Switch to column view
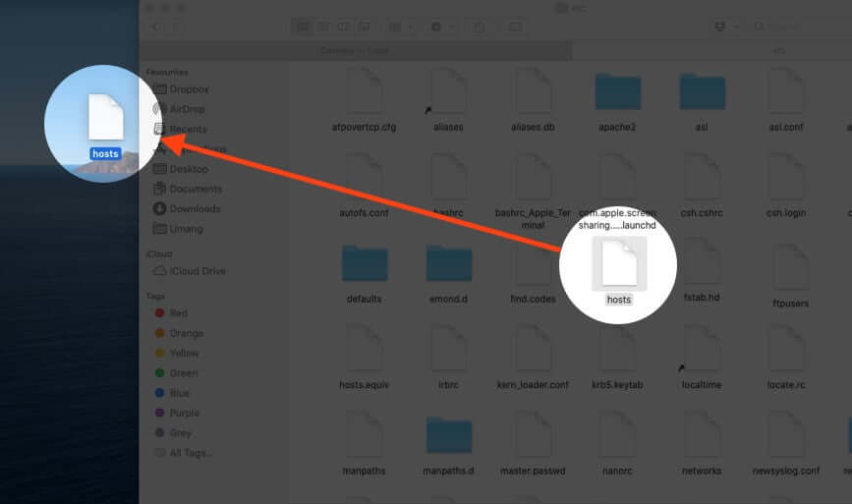The height and width of the screenshot is (504, 852). 343,27
